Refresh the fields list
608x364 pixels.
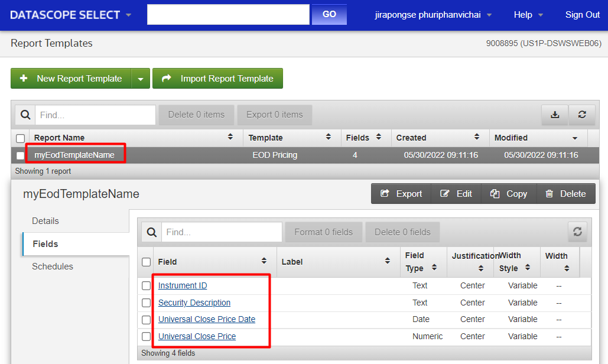(x=577, y=232)
